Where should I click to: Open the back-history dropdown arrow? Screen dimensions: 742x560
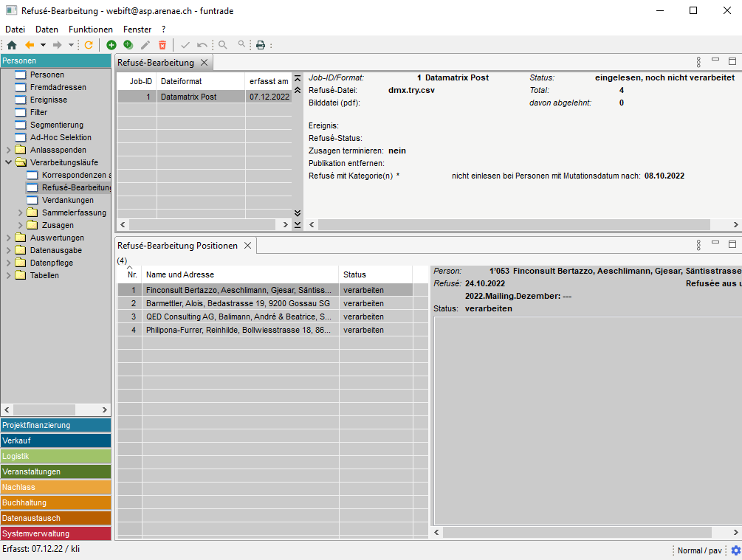coord(43,45)
